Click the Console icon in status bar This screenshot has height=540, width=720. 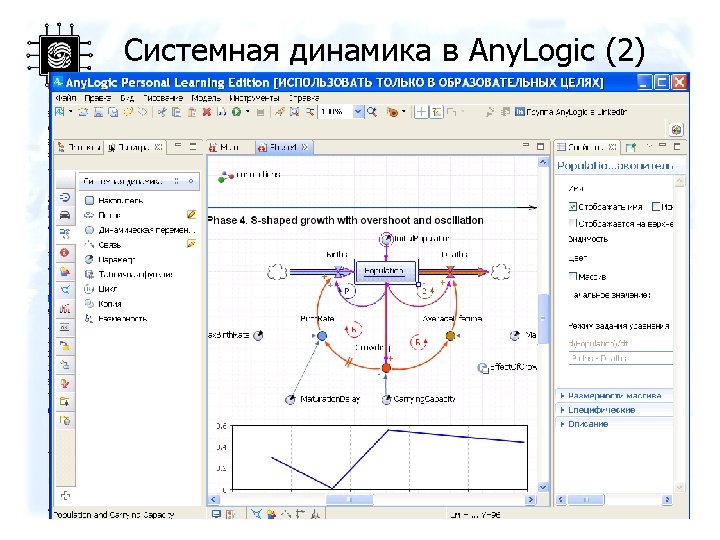(216, 514)
